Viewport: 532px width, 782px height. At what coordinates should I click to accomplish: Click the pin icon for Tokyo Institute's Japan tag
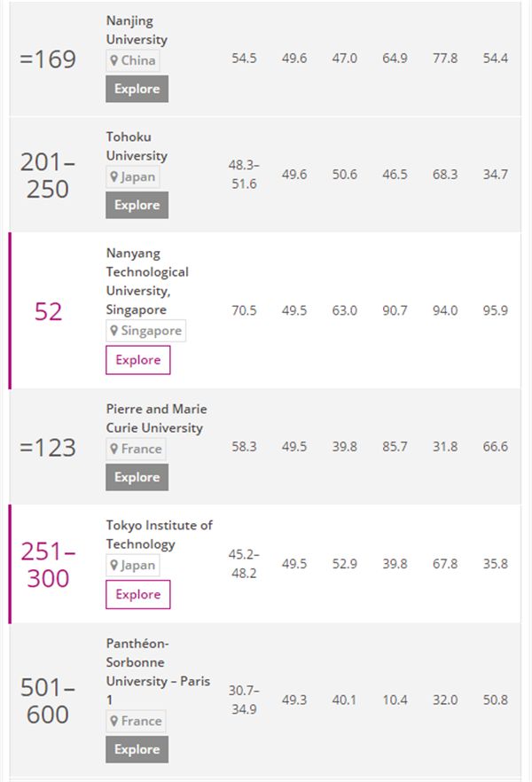pyautogui.click(x=114, y=565)
